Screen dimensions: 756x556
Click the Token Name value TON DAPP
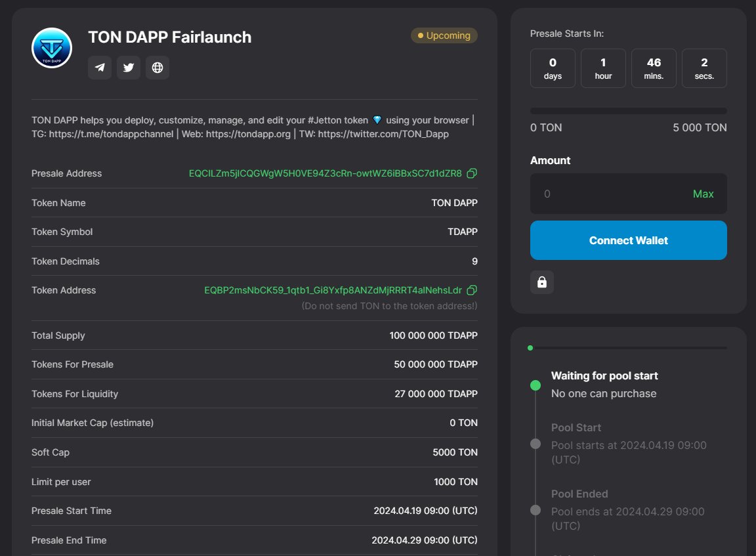(454, 203)
